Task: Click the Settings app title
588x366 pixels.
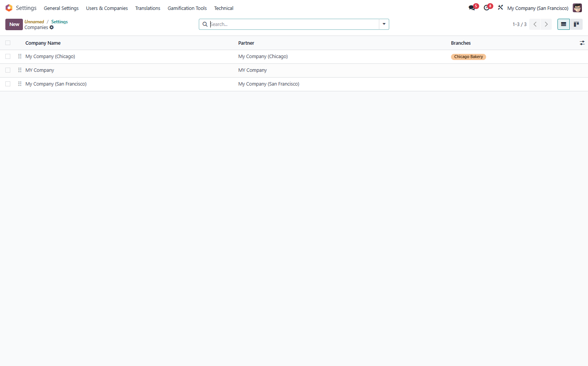Action: tap(26, 8)
